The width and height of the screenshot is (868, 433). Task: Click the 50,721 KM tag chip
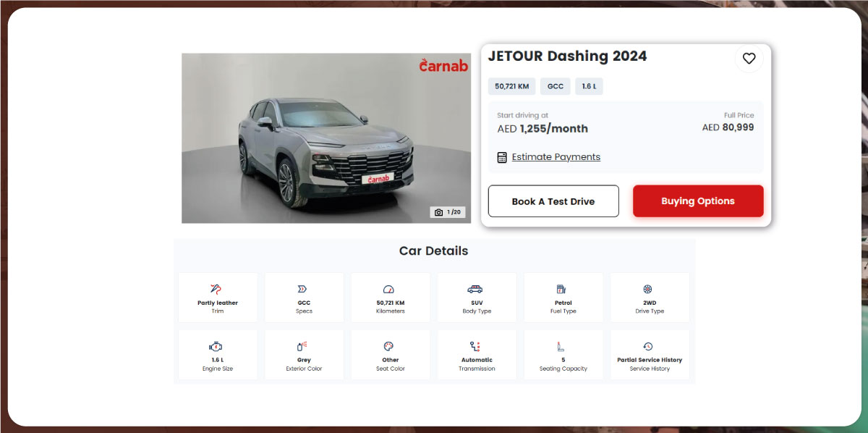(511, 86)
